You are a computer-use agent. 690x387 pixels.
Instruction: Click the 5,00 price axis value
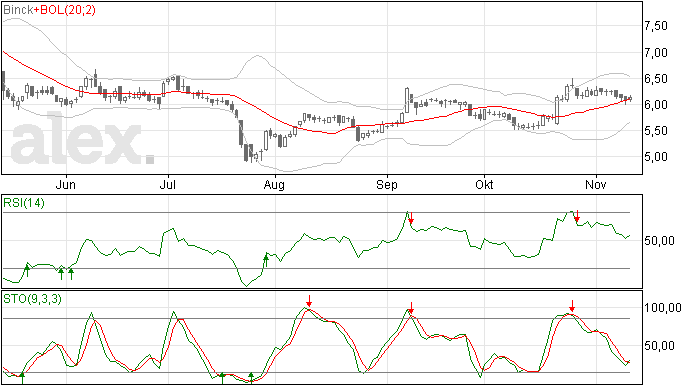tap(656, 157)
